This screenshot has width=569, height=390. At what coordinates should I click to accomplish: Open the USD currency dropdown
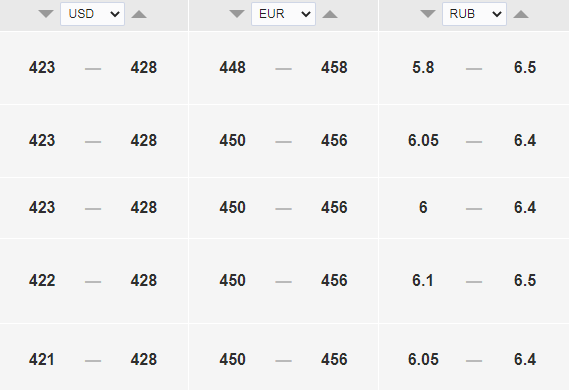93,14
